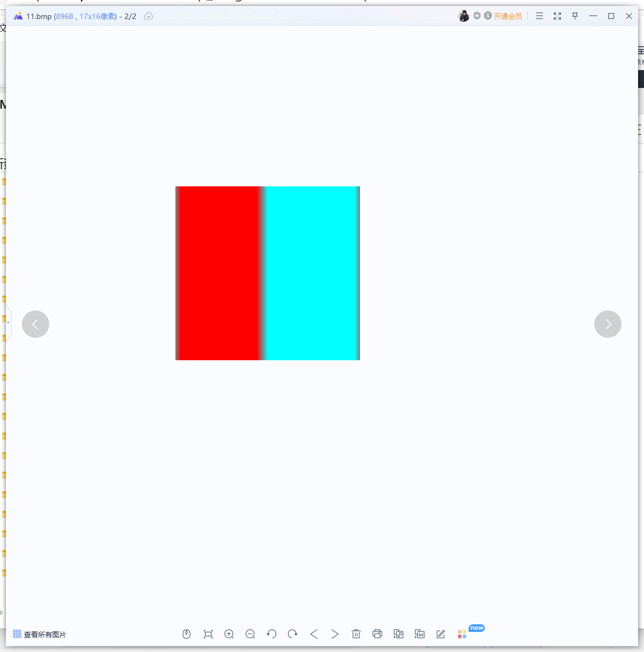
Task: Print the current image
Action: tap(377, 634)
